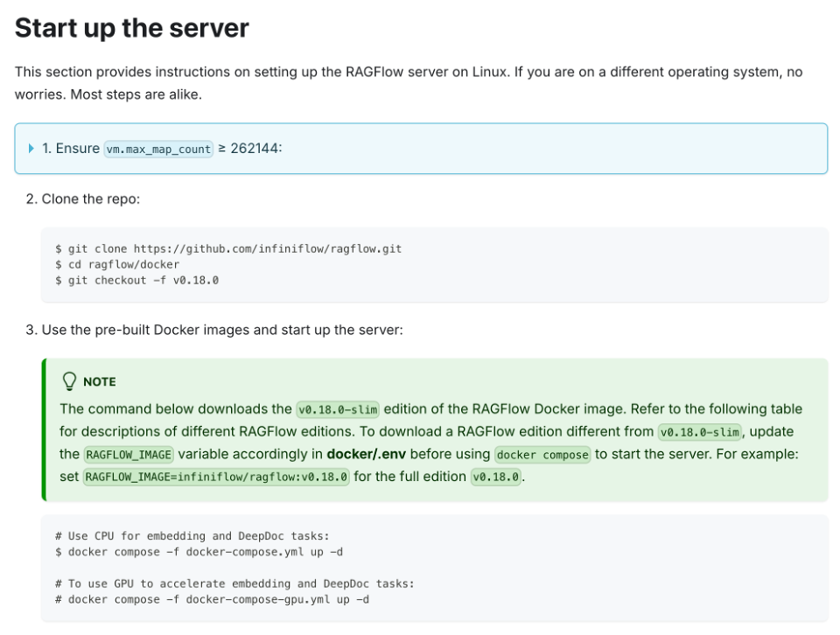Click the NOTE label in green callout
Screen dimensions: 840x635
pos(100,381)
